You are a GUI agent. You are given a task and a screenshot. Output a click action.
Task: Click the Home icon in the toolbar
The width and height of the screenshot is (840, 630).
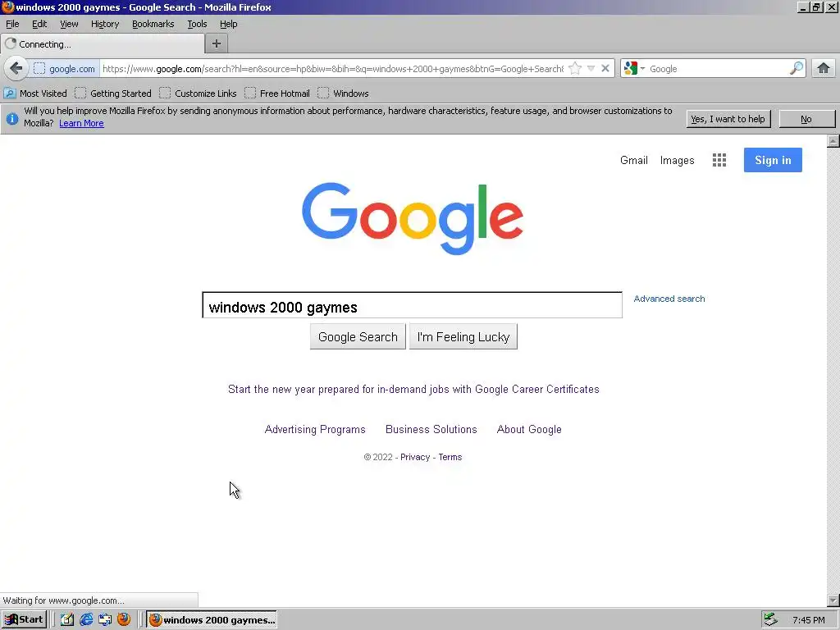pos(824,69)
